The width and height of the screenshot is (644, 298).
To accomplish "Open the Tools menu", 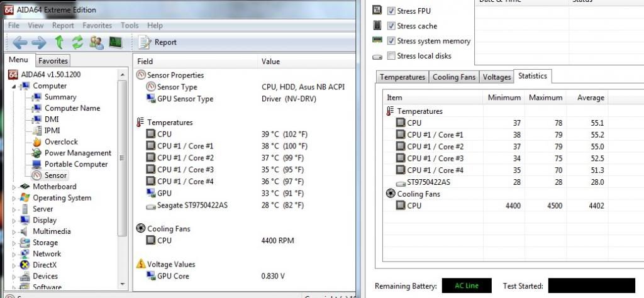I will coord(130,25).
